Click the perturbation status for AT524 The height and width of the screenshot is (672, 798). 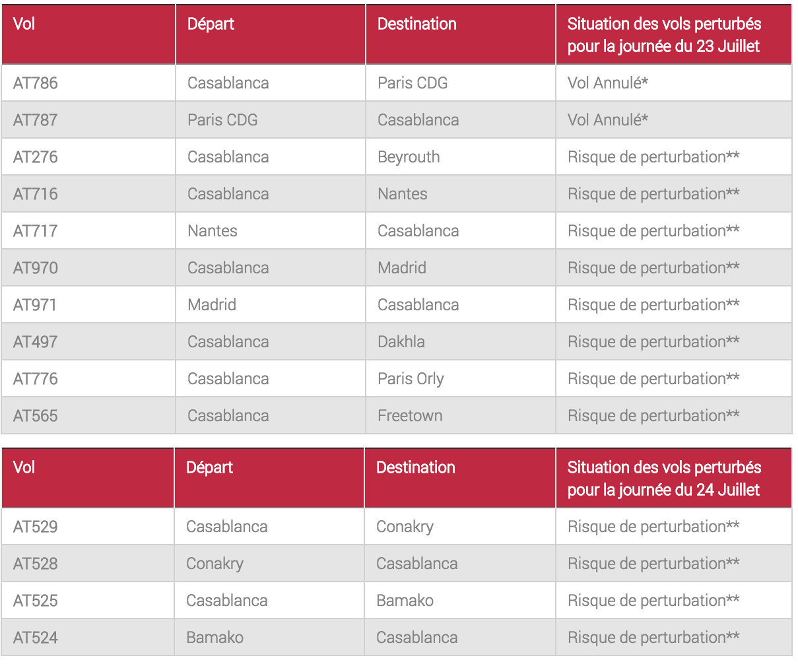coord(653,638)
